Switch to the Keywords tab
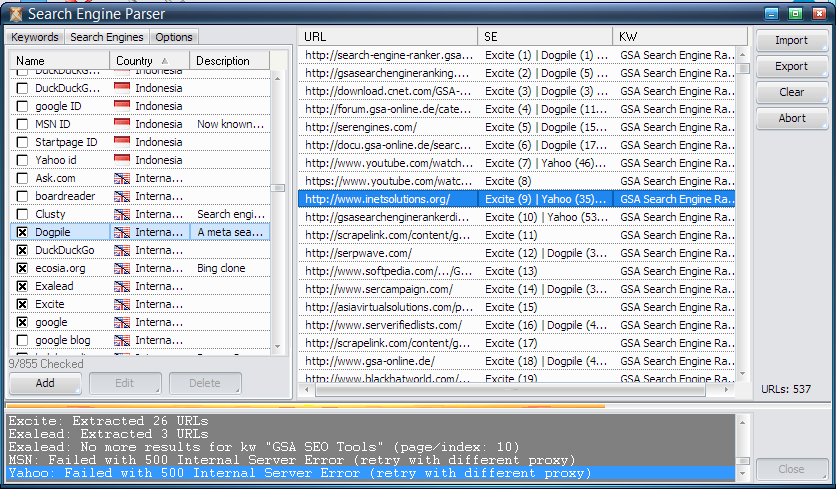Image resolution: width=836 pixels, height=489 pixels. point(34,37)
